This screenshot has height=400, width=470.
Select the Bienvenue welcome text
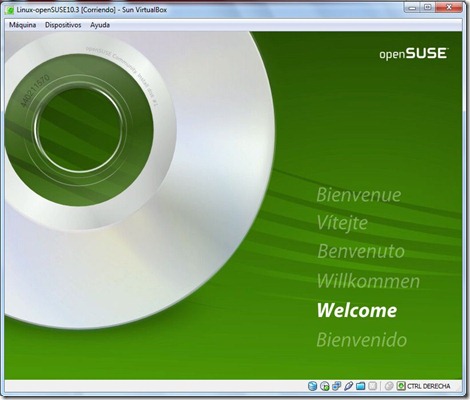(359, 194)
